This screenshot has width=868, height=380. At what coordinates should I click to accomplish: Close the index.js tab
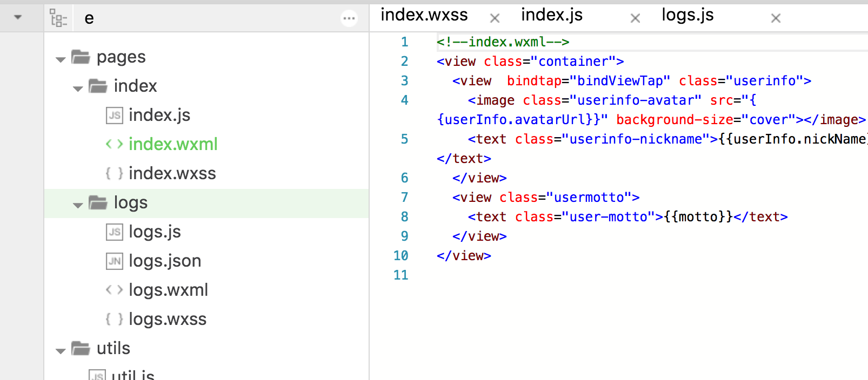point(635,19)
